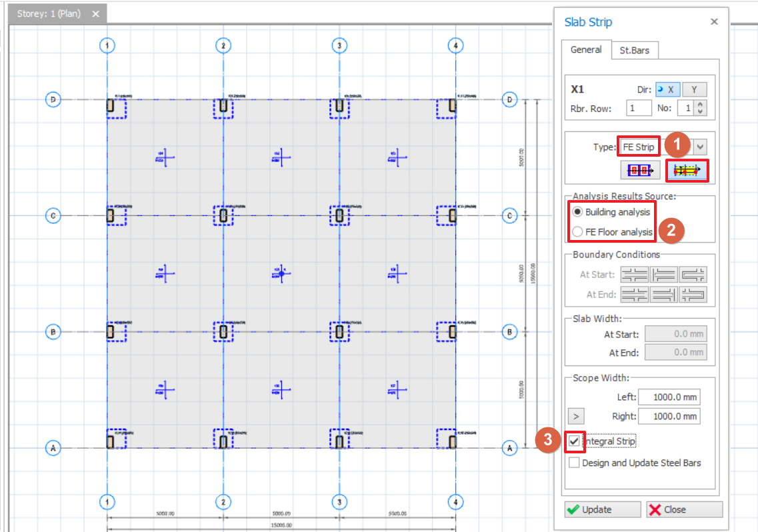This screenshot has height=532, width=758.
Task: Click grid axis bubble D at left
Action: pyautogui.click(x=53, y=99)
